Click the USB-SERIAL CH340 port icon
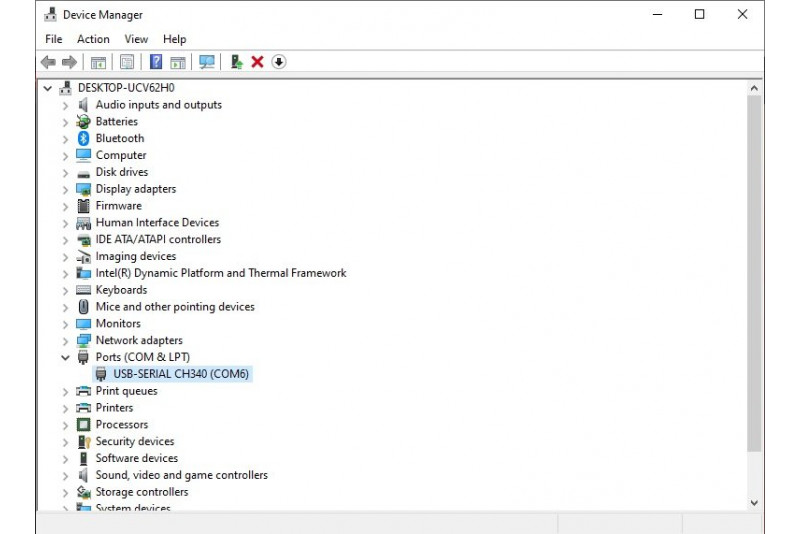800x534 pixels. 101,374
